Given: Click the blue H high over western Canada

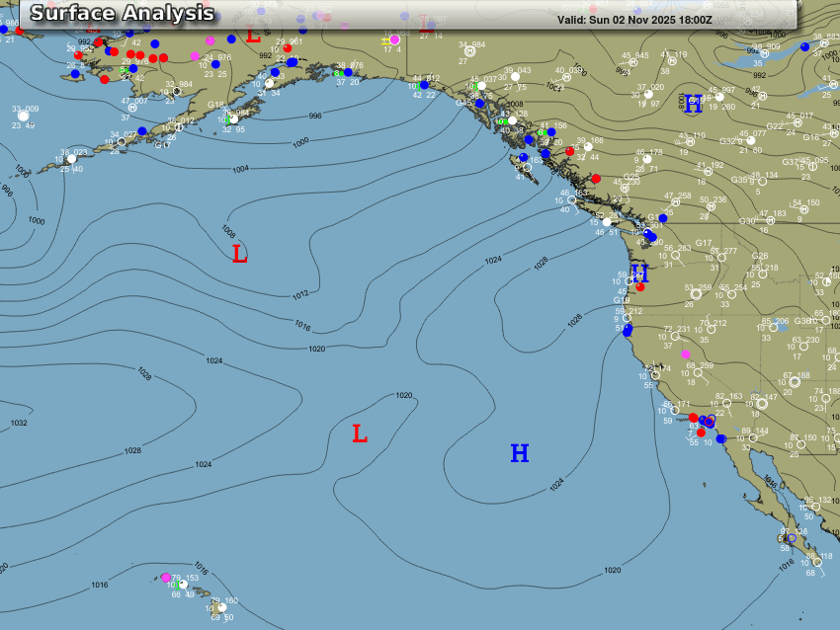Looking at the screenshot, I should click(x=693, y=104).
